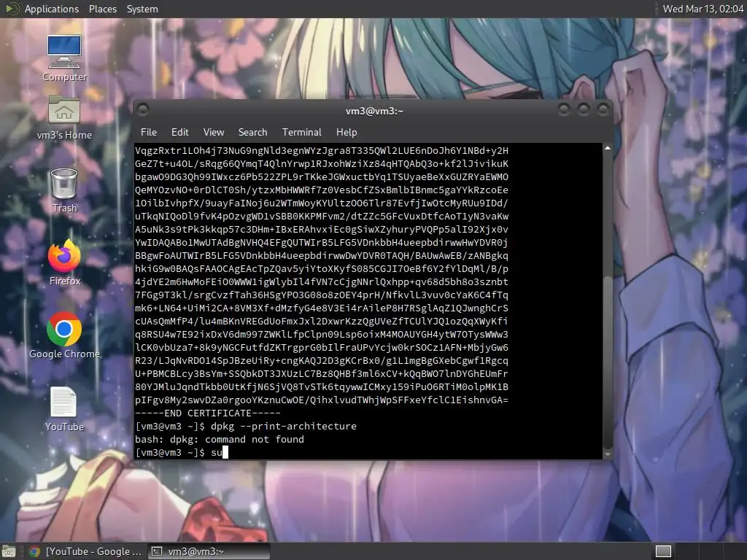747x560 pixels.
Task: Open the Applications menu in top panel
Action: pyautogui.click(x=52, y=9)
